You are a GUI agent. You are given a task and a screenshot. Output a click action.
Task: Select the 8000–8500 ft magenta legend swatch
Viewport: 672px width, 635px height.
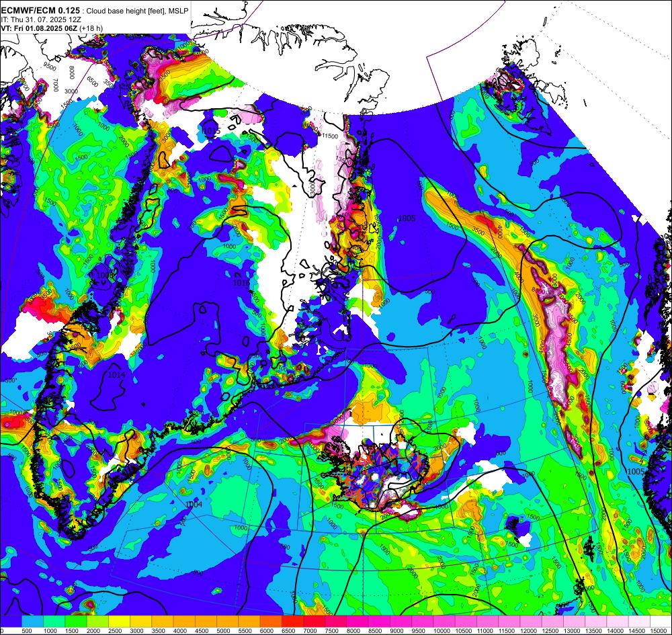tap(358, 622)
